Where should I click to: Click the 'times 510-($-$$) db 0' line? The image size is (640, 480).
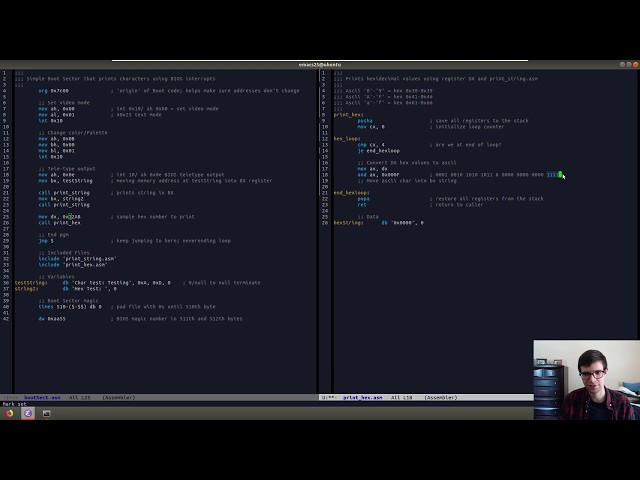[x=70, y=307]
